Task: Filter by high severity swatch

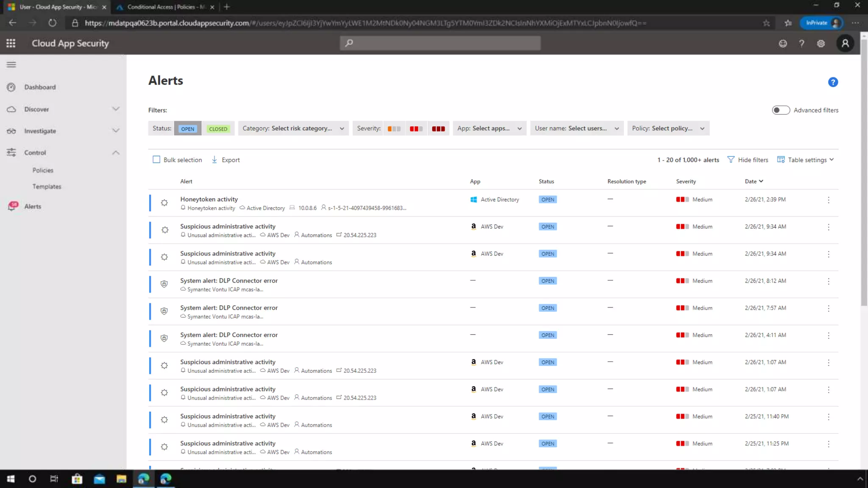Action: [x=438, y=129]
